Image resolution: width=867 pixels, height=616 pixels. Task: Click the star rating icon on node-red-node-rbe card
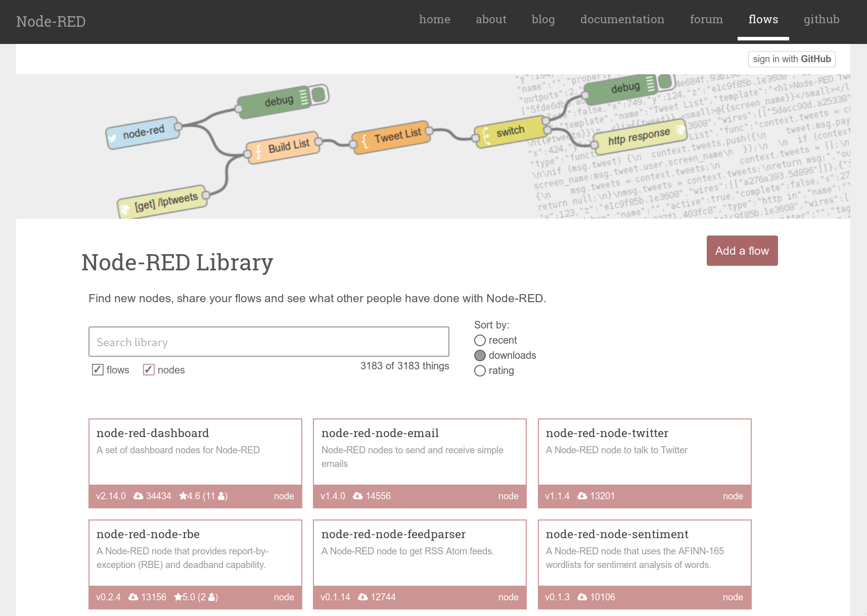point(178,597)
